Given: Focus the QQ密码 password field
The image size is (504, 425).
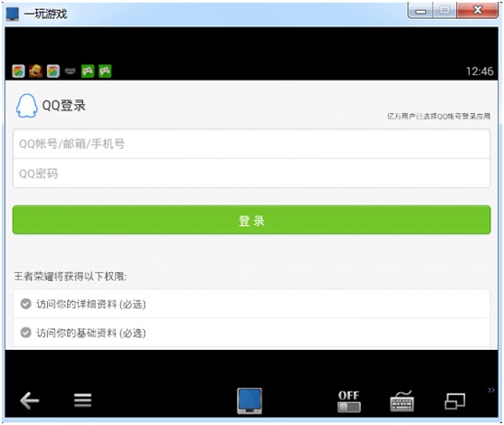Looking at the screenshot, I should pyautogui.click(x=252, y=174).
